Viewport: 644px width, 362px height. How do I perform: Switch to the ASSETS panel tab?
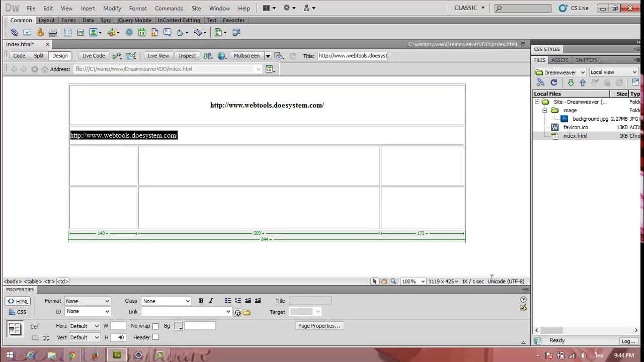559,60
